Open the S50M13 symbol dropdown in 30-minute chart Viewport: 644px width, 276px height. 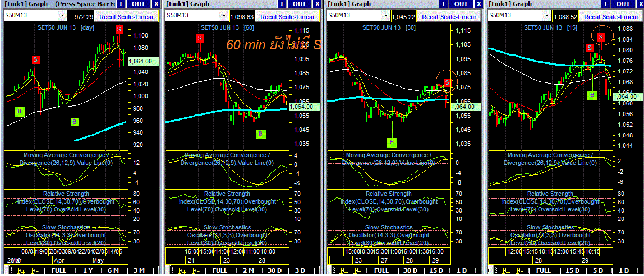[x=385, y=16]
